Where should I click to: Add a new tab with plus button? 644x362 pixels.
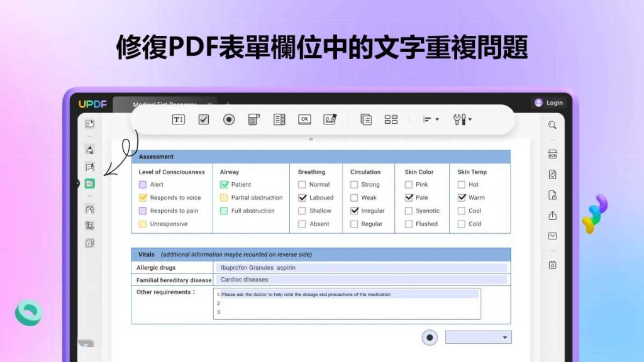[x=228, y=102]
